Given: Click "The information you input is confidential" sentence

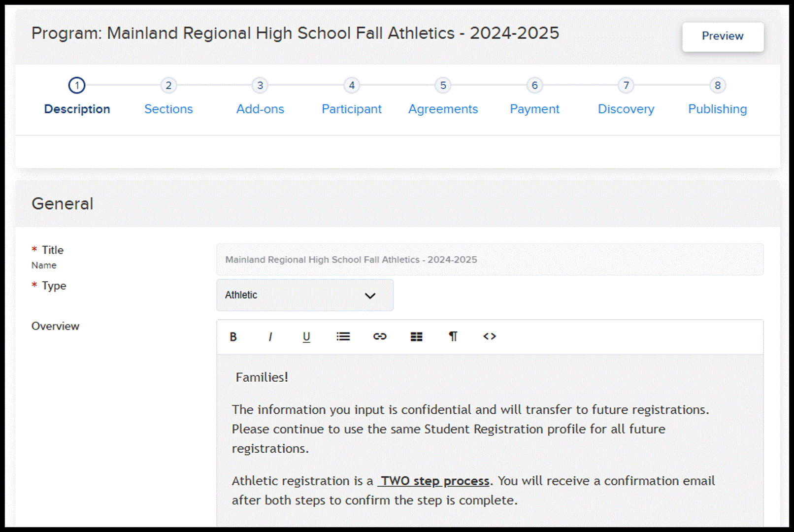Looking at the screenshot, I should coord(470,410).
